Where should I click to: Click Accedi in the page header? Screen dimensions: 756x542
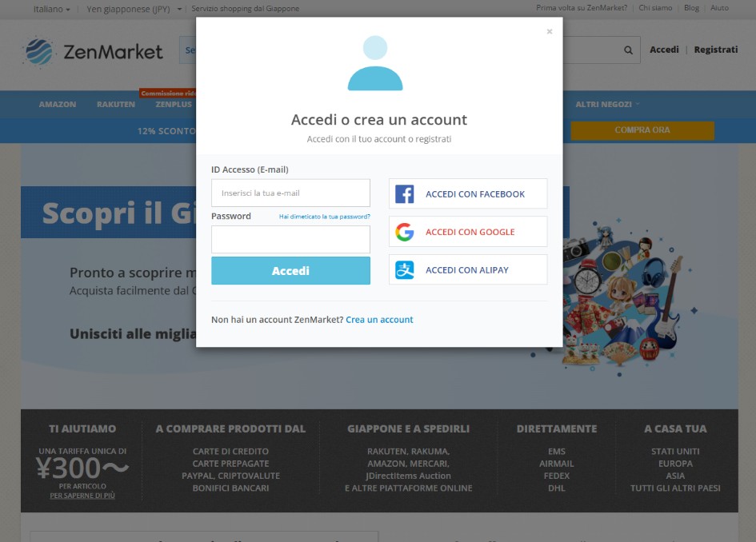tap(664, 50)
